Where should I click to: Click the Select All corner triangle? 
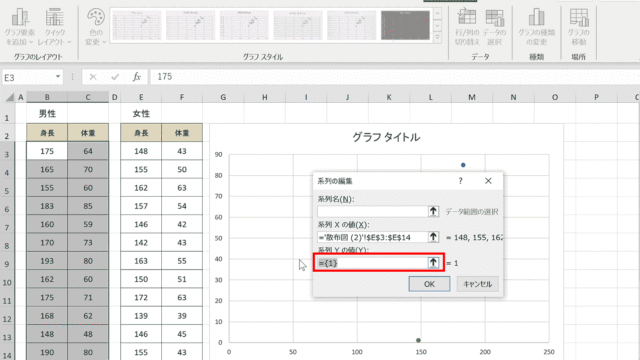pos(9,97)
